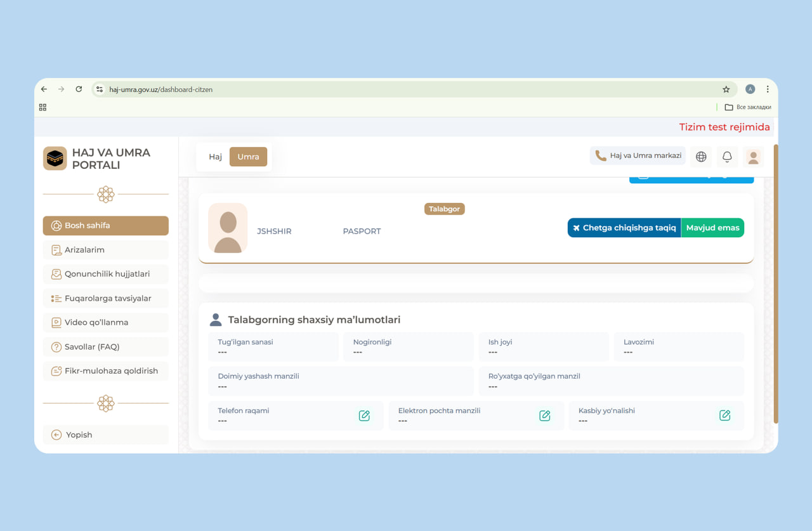812x531 pixels.
Task: Select the Umra tab
Action: [x=248, y=157]
